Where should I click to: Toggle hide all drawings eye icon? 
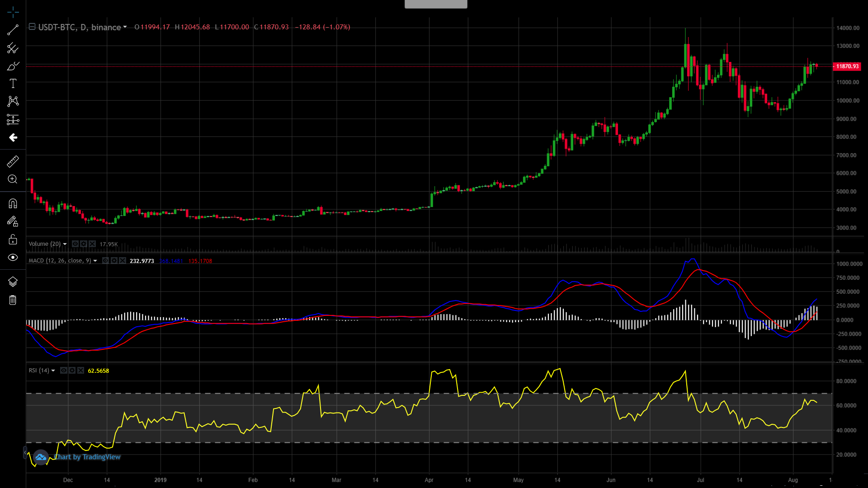[x=13, y=258]
